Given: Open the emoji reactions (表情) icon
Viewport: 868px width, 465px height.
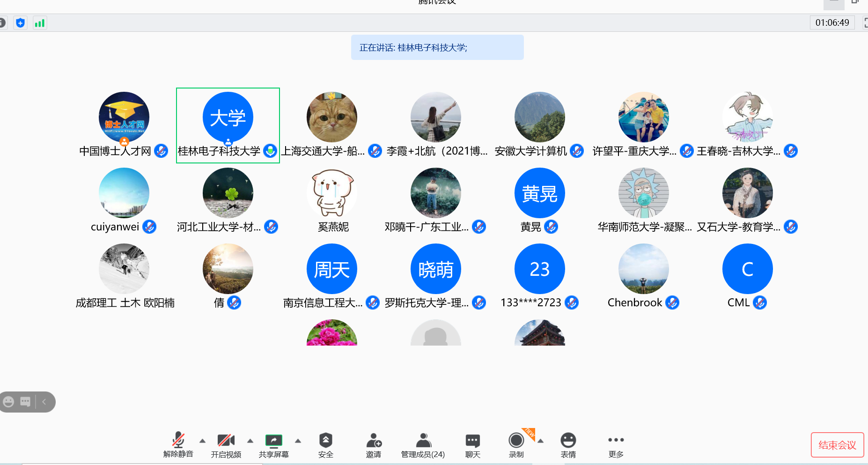Looking at the screenshot, I should click(x=568, y=440).
